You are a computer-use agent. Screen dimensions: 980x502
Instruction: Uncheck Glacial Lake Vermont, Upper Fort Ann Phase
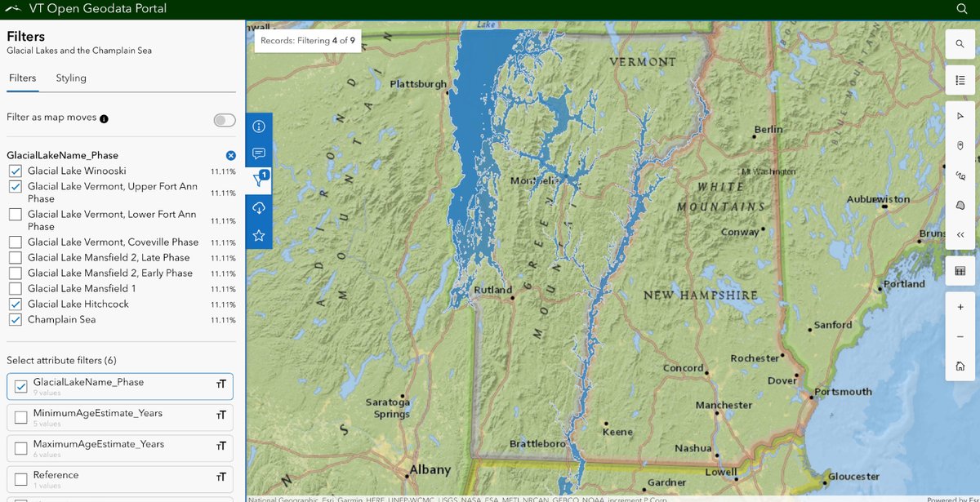[15, 187]
